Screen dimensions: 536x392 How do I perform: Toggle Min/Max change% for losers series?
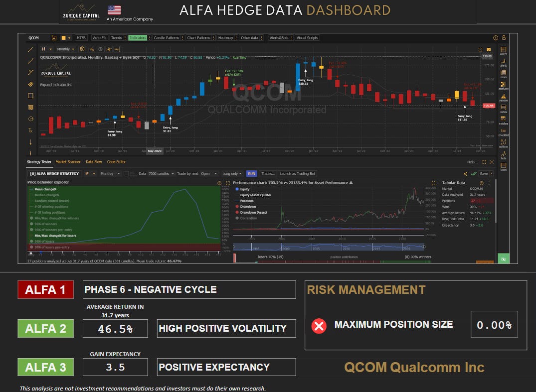coord(53,236)
